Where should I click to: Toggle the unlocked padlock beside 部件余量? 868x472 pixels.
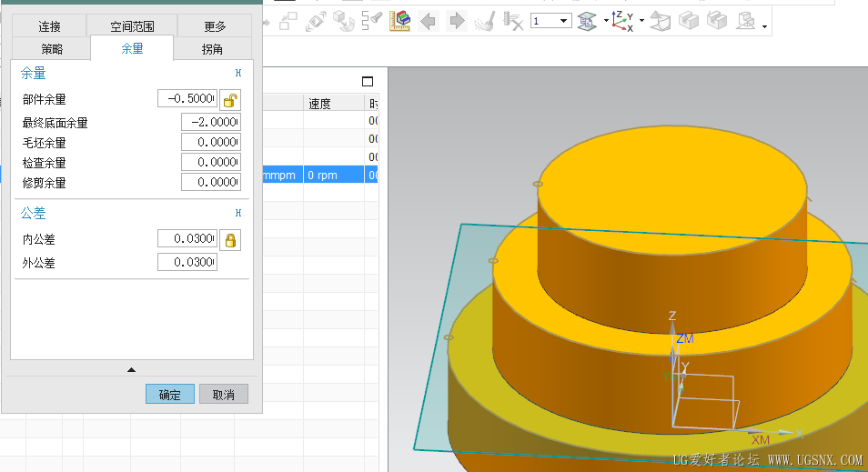pyautogui.click(x=231, y=99)
